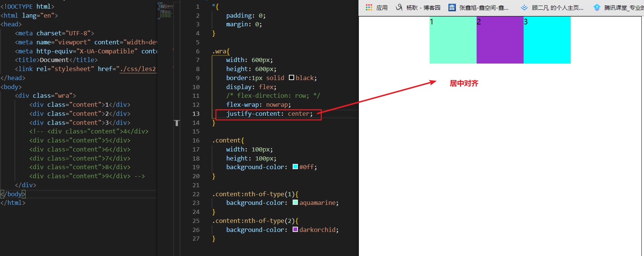The width and height of the screenshot is (644, 256).
Task: Click the 顾二凡 bookmark favicon
Action: (x=524, y=8)
